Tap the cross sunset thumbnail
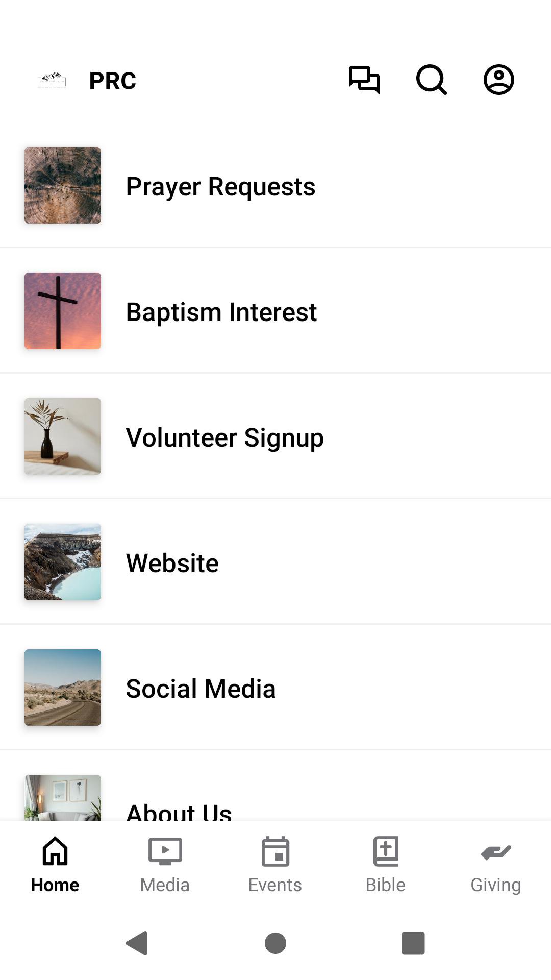Image resolution: width=551 pixels, height=980 pixels. (63, 311)
